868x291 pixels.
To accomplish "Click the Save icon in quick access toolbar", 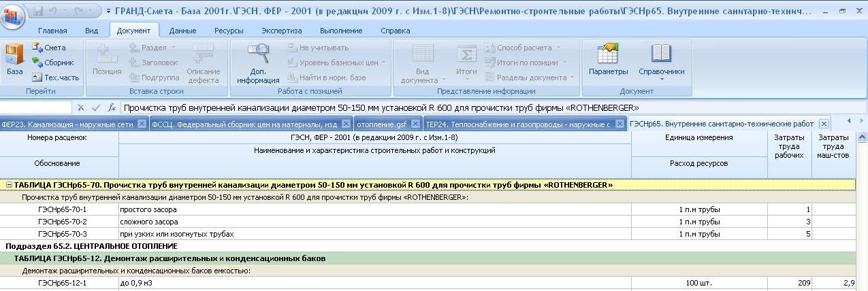I will (x=38, y=12).
